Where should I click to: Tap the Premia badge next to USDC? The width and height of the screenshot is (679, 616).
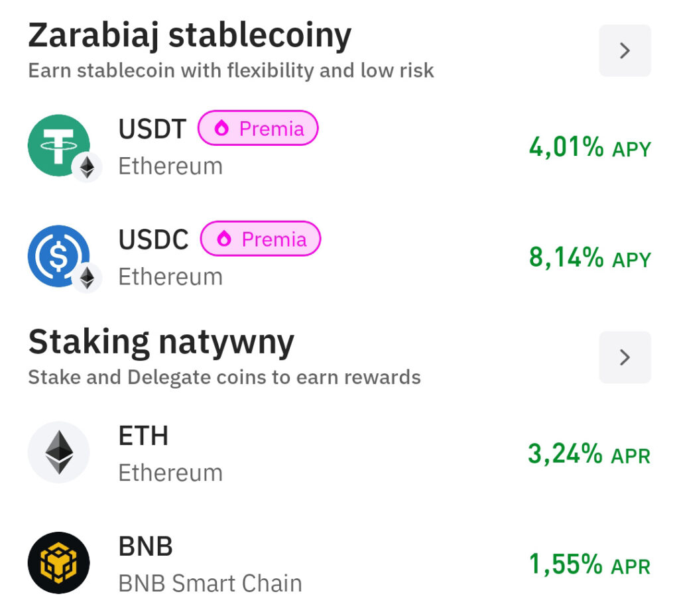coord(260,239)
